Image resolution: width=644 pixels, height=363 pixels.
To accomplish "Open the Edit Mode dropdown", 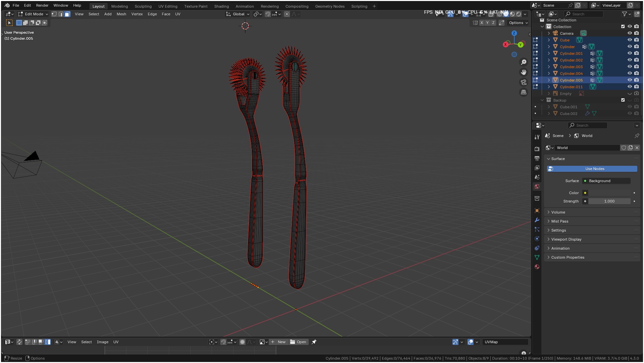I will coord(33,14).
